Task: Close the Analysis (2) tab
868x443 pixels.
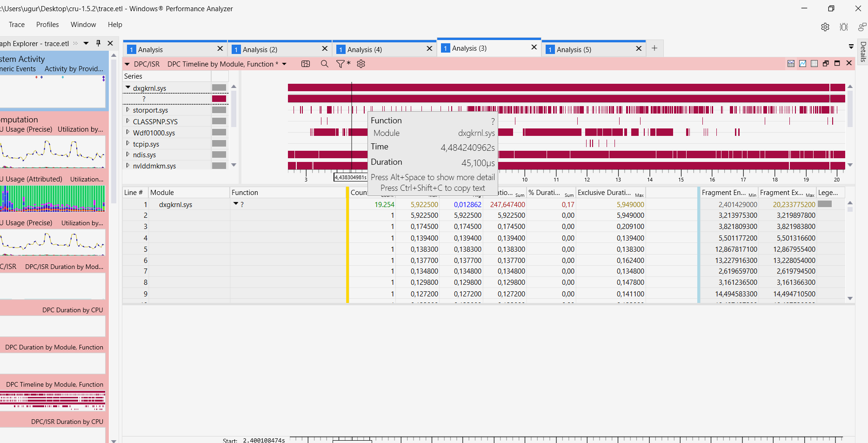Action: click(325, 48)
